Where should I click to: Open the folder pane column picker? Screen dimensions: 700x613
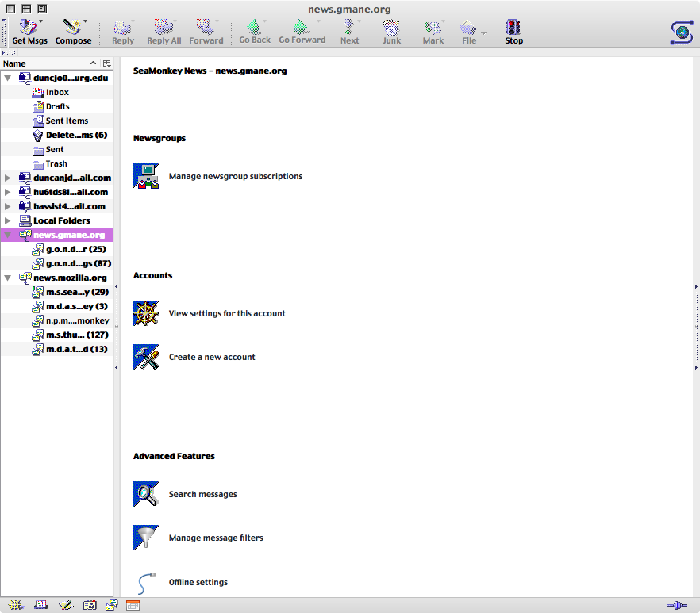[106, 63]
